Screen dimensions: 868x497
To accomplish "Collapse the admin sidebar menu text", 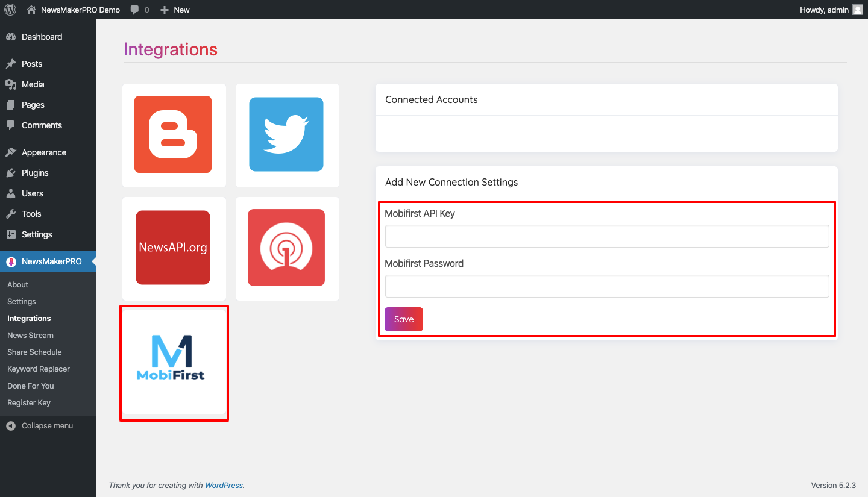I will [47, 425].
